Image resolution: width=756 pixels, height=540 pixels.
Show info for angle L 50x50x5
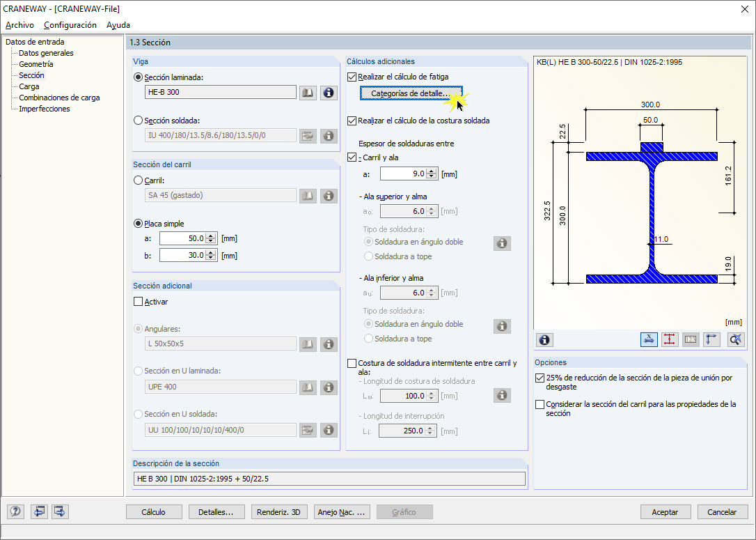click(x=329, y=344)
